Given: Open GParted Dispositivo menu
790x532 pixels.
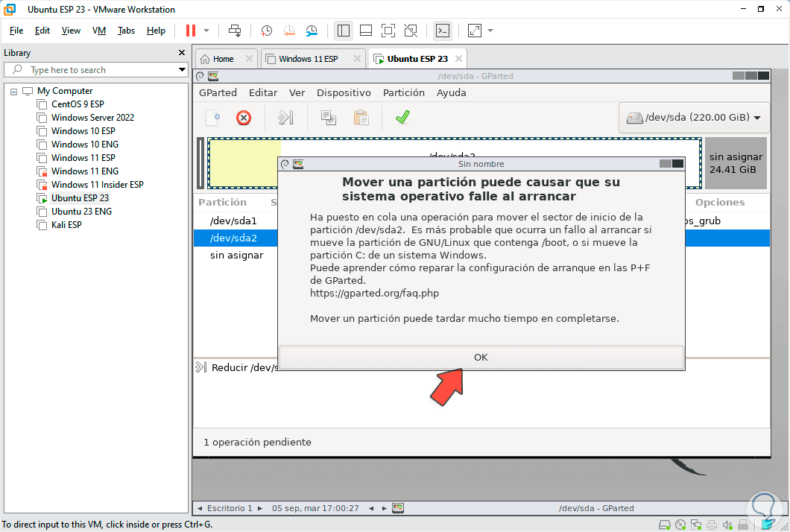Looking at the screenshot, I should 344,92.
